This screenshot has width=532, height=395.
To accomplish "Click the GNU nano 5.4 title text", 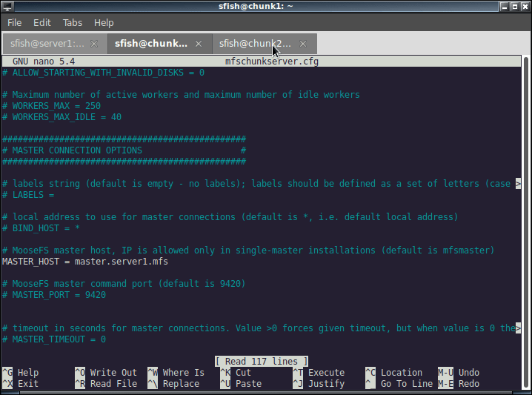I will (x=44, y=62).
